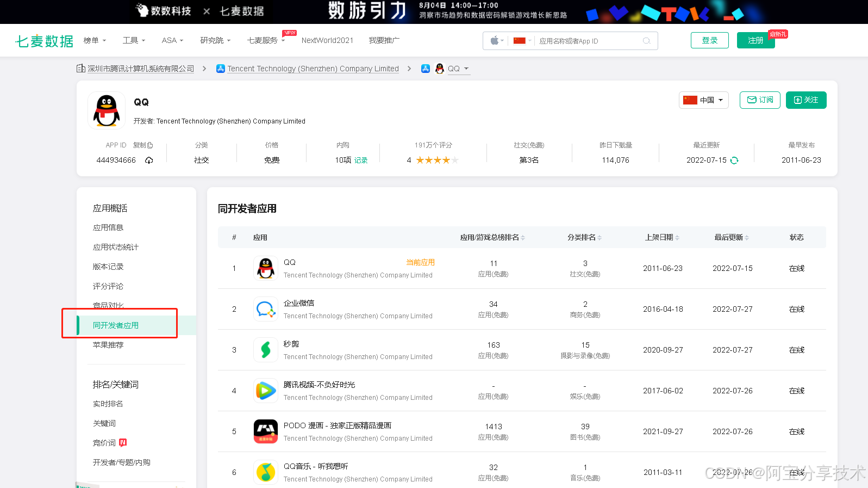Image resolution: width=868 pixels, height=488 pixels.
Task: Click the 关注 button
Action: [x=806, y=100]
